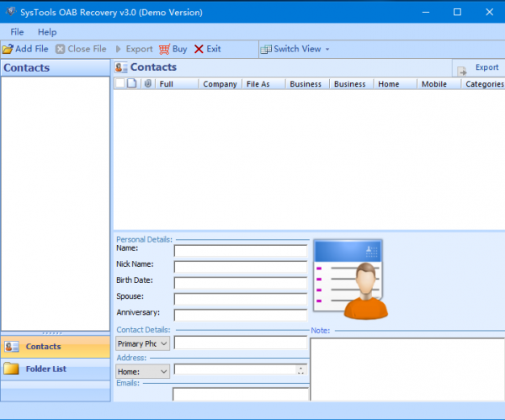
Task: Select Folder List in the navigation pane
Action: 56,369
